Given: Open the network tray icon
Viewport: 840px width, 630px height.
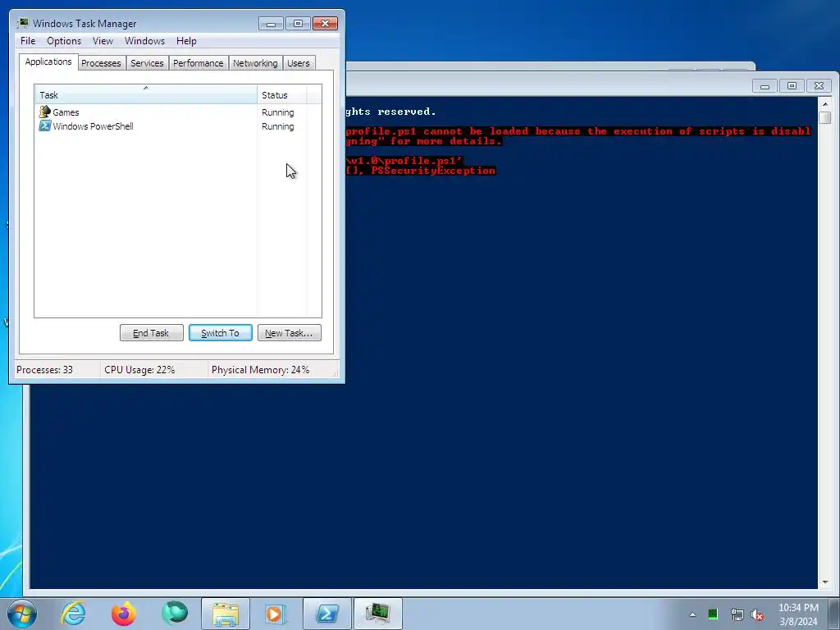Looking at the screenshot, I should coord(737,614).
